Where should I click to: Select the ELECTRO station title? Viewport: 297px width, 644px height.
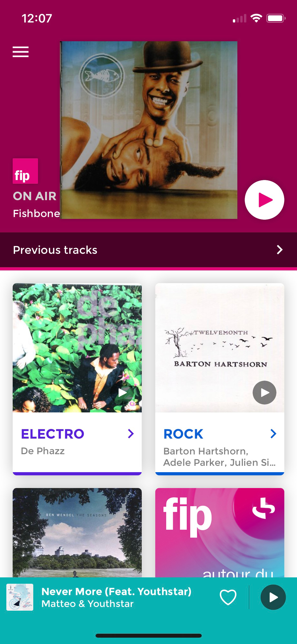[53, 434]
